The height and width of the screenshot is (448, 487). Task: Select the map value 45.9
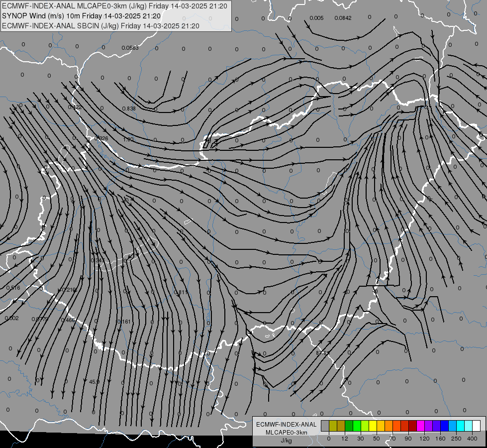click(94, 382)
